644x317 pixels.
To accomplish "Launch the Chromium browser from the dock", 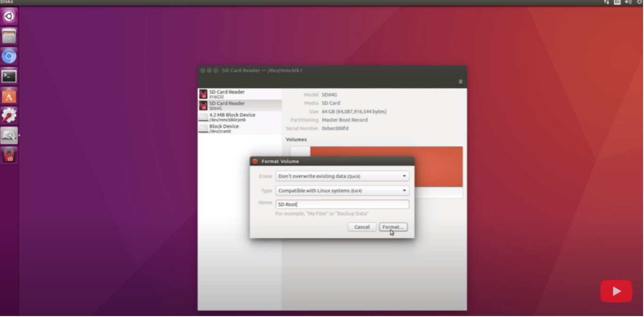I will click(8, 56).
